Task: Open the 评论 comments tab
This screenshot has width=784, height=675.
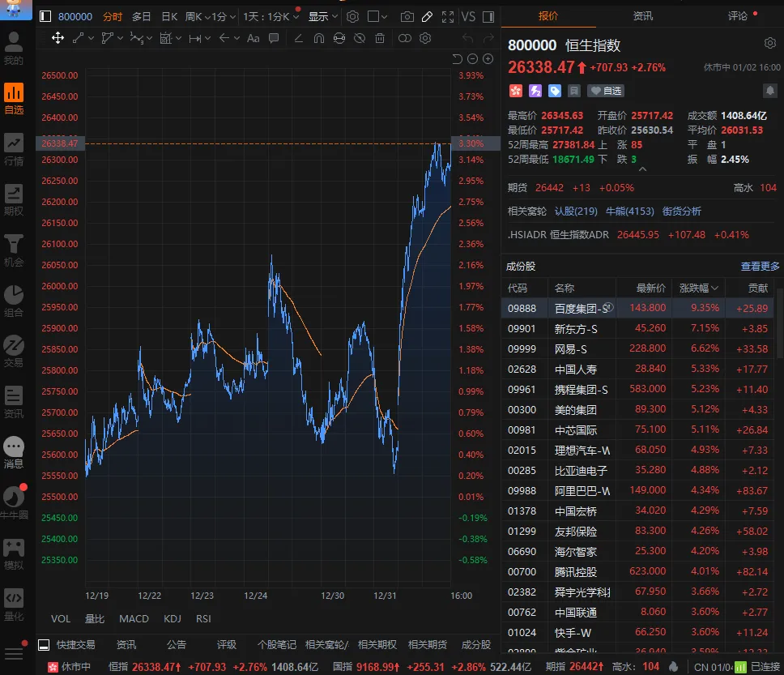Action: pyautogui.click(x=737, y=16)
